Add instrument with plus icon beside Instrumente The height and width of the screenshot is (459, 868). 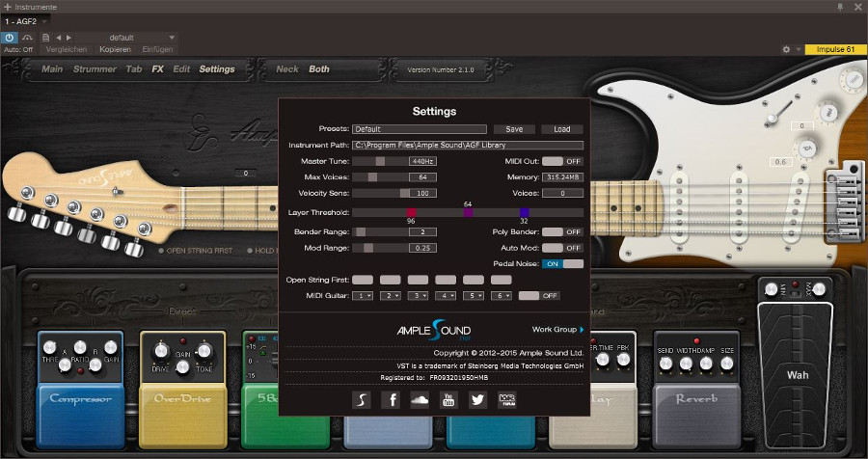click(x=7, y=7)
